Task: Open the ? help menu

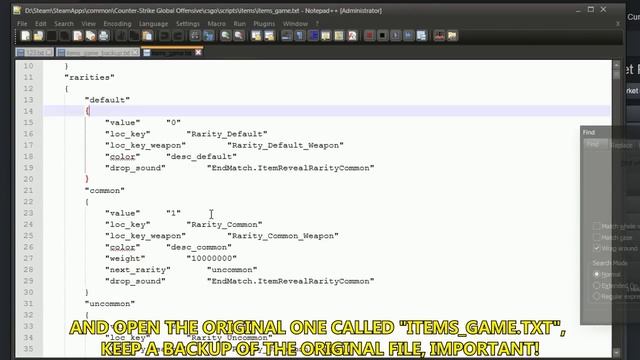Action: pos(317,24)
